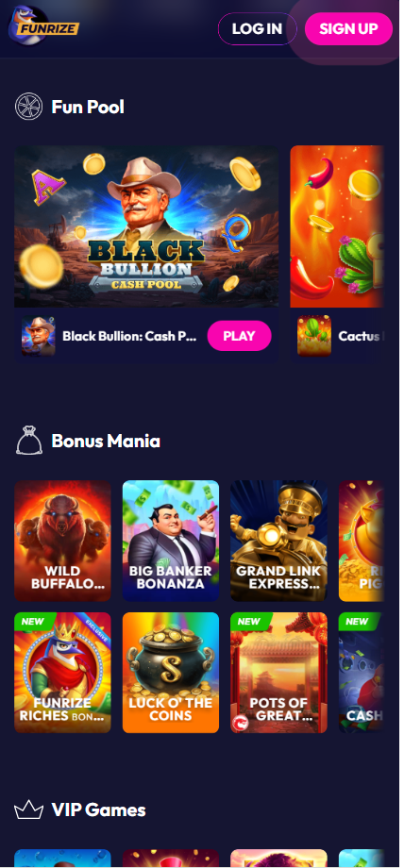Click the Bonus Mania money bag icon
Image resolution: width=404 pixels, height=868 pixels.
coord(29,441)
